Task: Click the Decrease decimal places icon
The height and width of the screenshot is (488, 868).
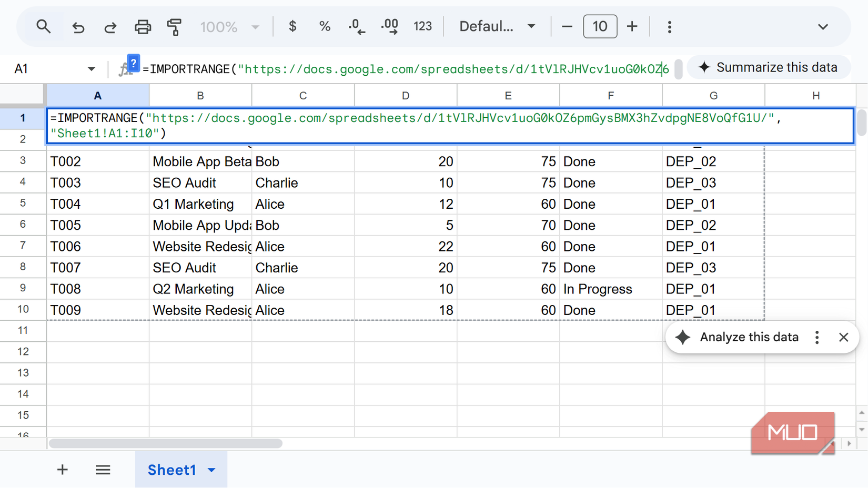Action: pos(357,26)
